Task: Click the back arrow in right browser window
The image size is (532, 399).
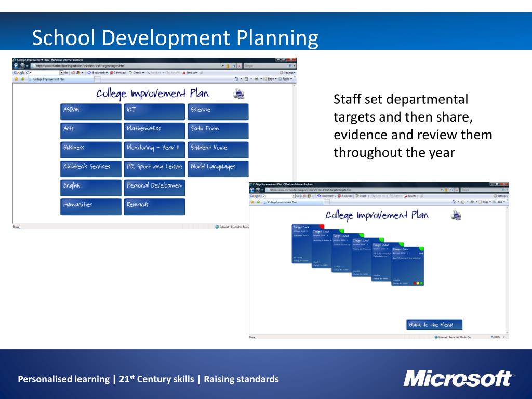Action: click(252, 190)
